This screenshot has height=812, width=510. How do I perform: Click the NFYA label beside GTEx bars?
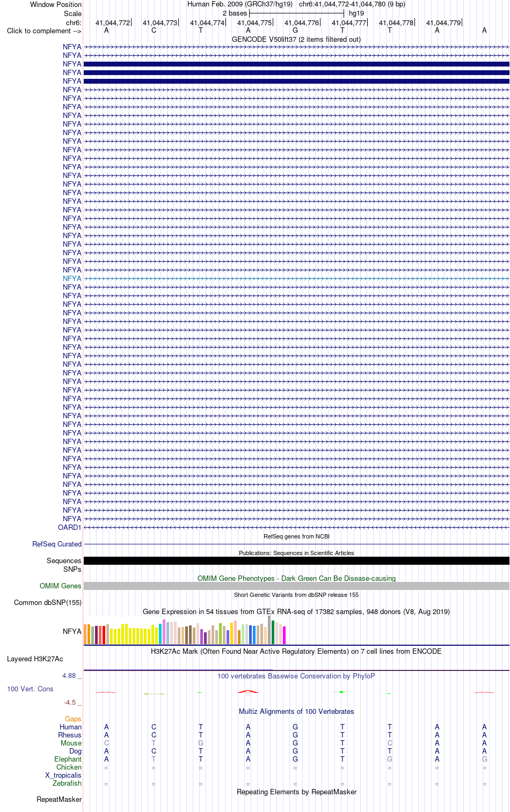[x=72, y=631]
